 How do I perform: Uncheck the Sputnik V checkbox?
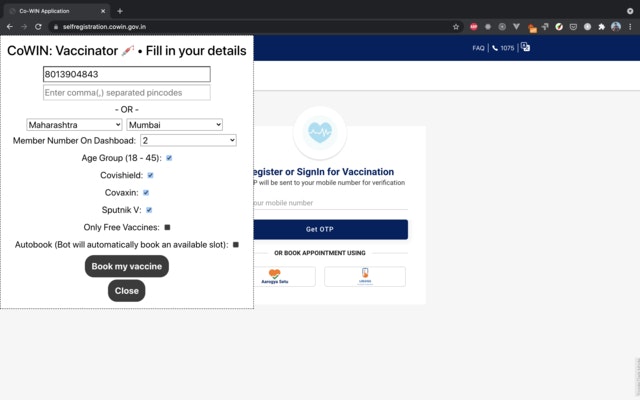coord(149,210)
